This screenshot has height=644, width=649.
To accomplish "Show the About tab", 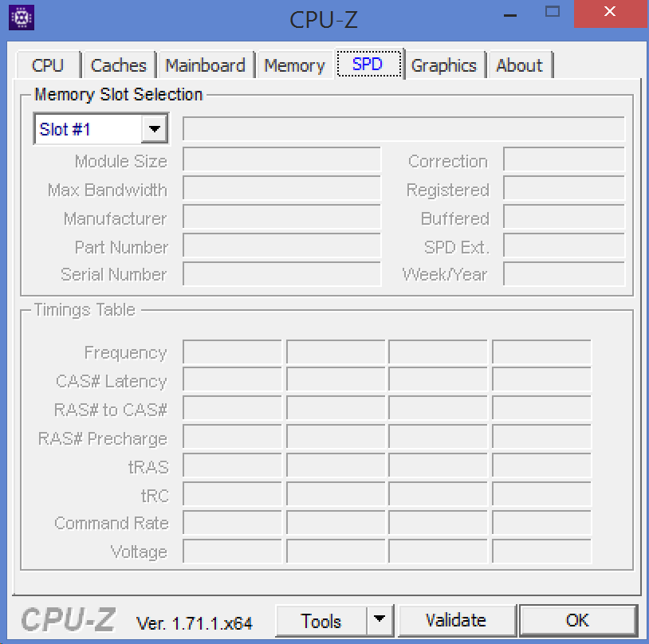I will point(520,65).
